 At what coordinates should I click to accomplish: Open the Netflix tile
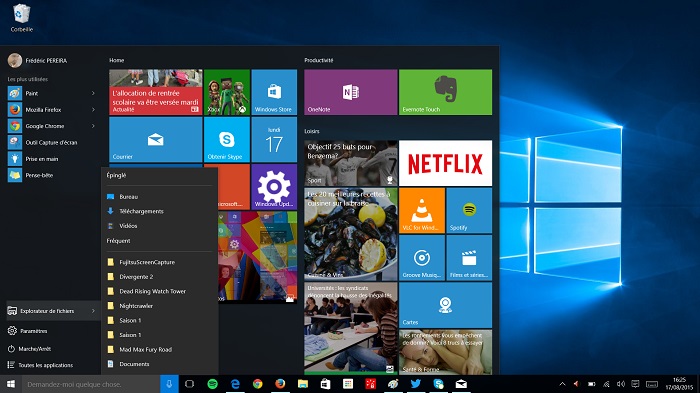(x=446, y=163)
